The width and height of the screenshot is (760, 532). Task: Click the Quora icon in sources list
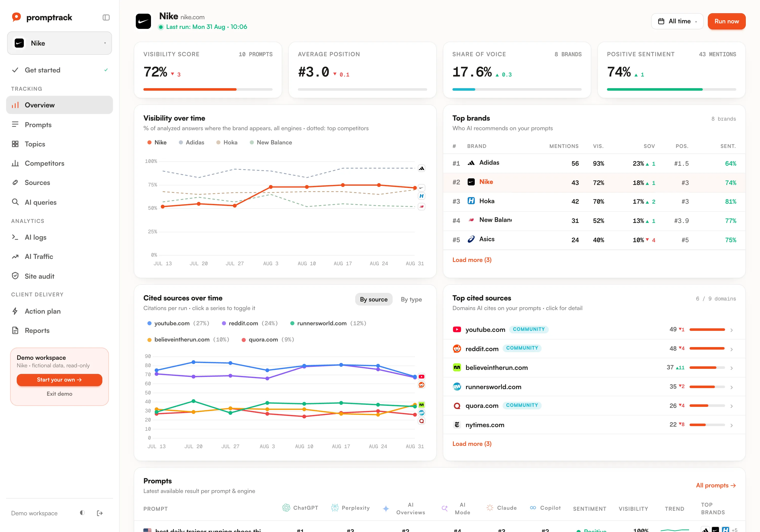[x=457, y=406]
